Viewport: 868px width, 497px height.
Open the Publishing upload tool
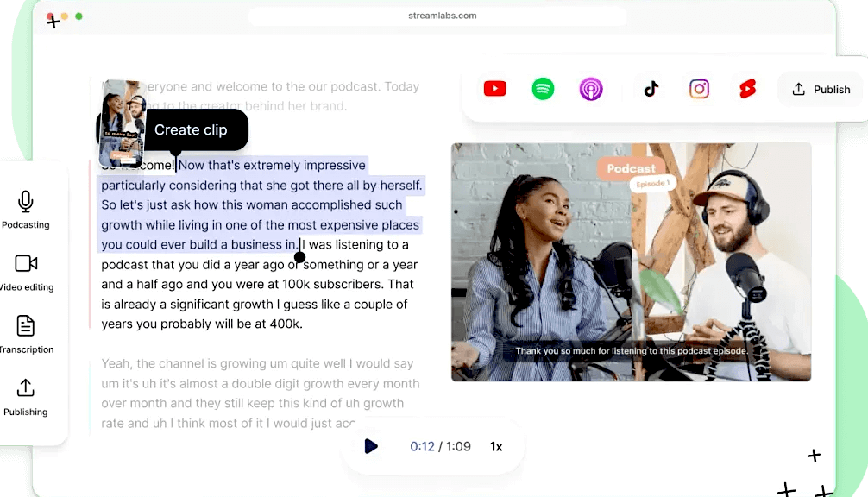click(26, 396)
